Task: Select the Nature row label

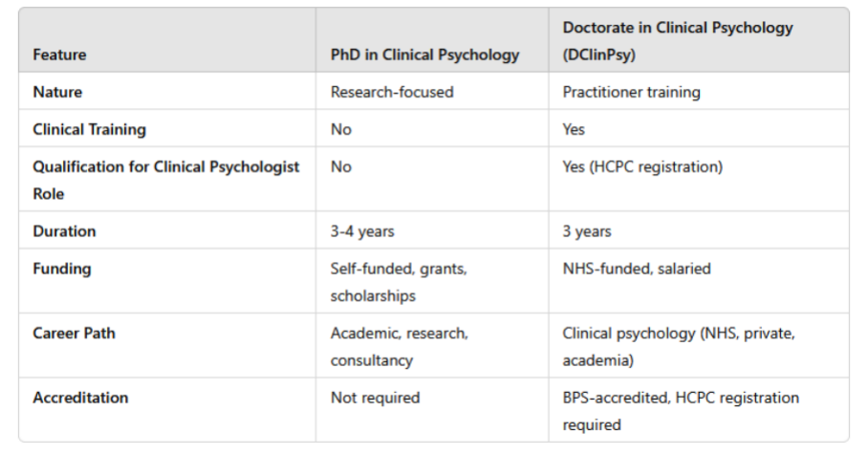Action: [57, 92]
